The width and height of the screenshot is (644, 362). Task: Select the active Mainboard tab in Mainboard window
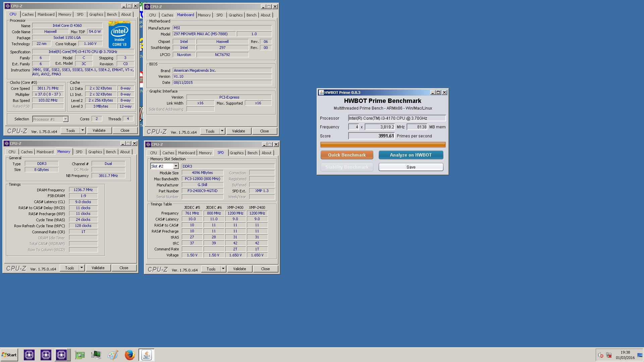click(x=185, y=15)
